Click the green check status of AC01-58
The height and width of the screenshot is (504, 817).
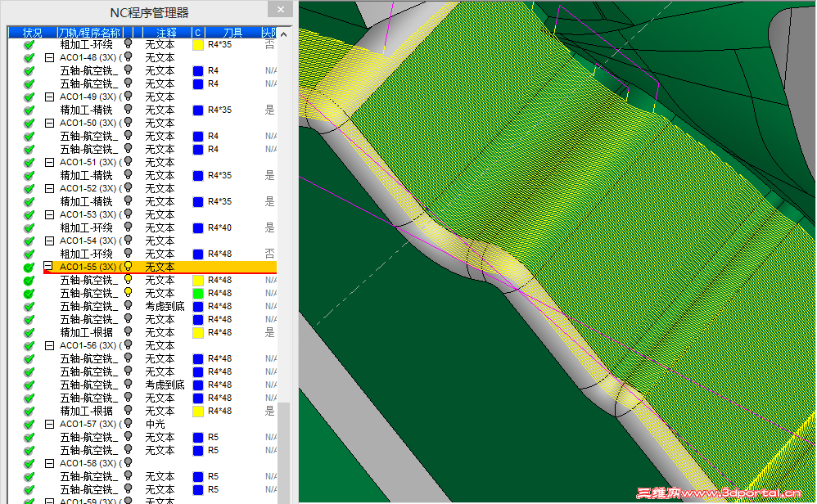click(29, 463)
